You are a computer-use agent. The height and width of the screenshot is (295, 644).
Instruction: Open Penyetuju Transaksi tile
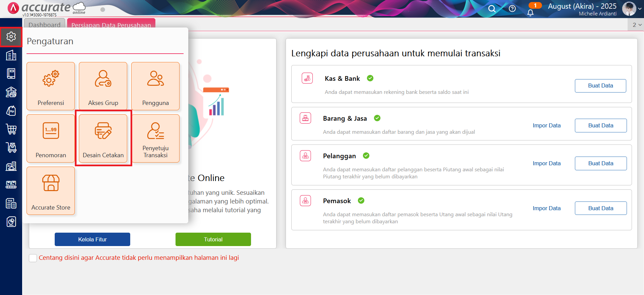point(155,138)
